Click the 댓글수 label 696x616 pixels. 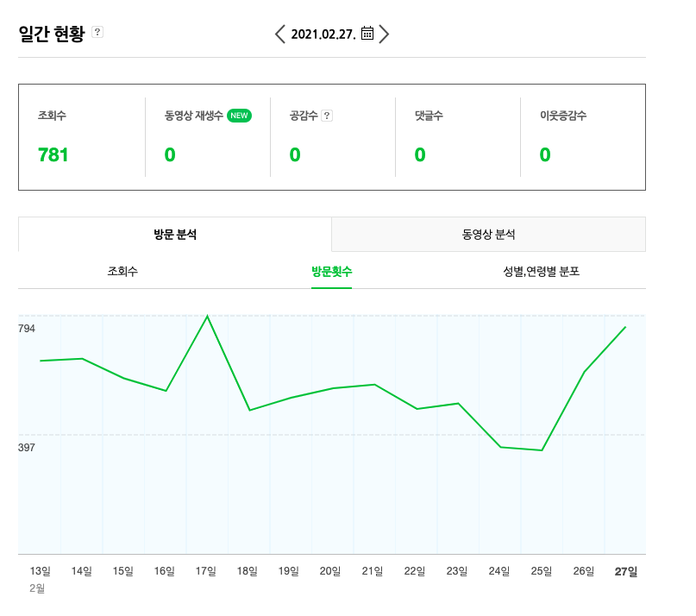tap(429, 116)
